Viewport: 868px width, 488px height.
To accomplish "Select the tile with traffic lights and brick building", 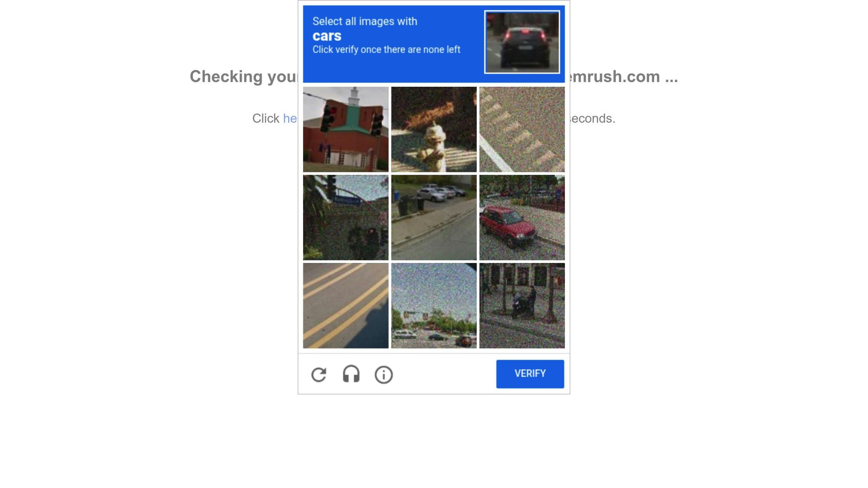I will pos(346,129).
